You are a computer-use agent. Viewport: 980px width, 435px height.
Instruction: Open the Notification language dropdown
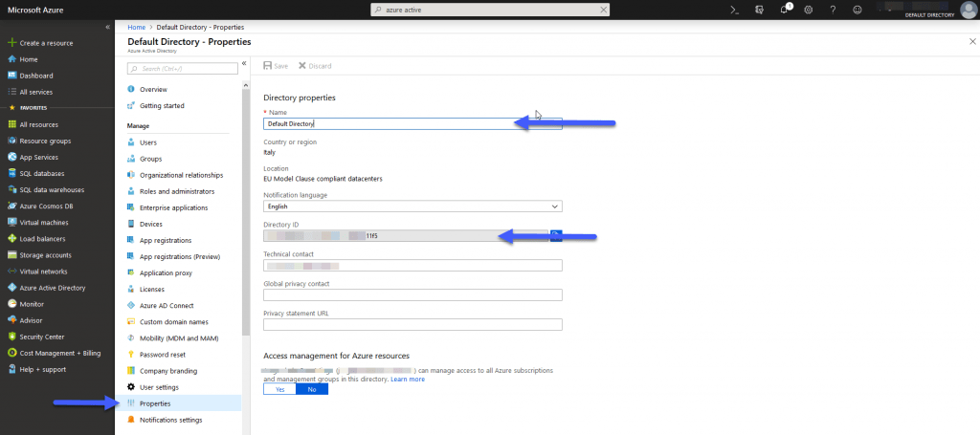[x=412, y=206]
